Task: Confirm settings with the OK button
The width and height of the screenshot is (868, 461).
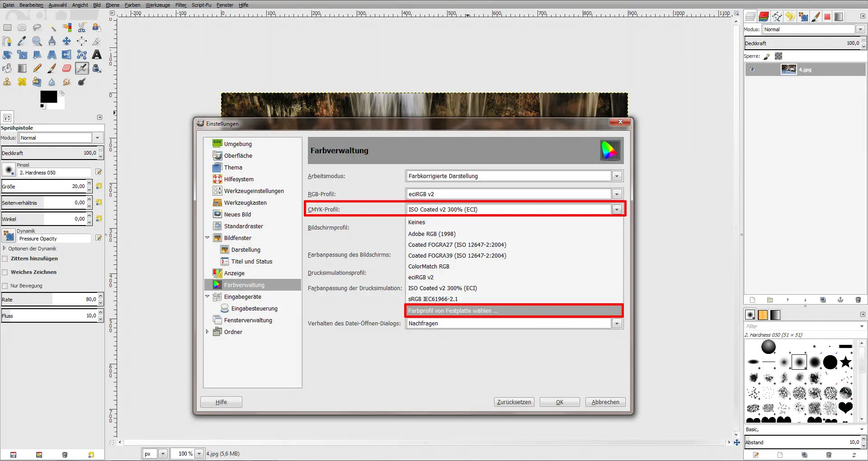Action: pos(559,402)
